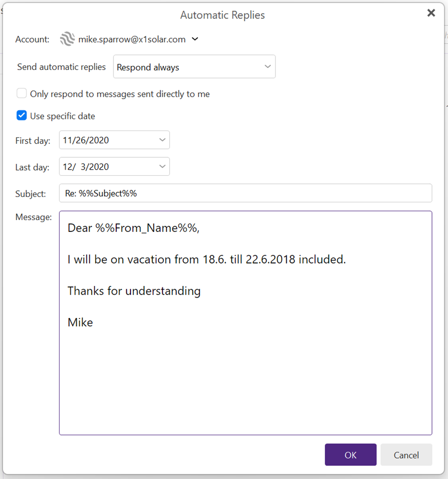Click the Automatic Replies title text
448x479 pixels.
(223, 15)
